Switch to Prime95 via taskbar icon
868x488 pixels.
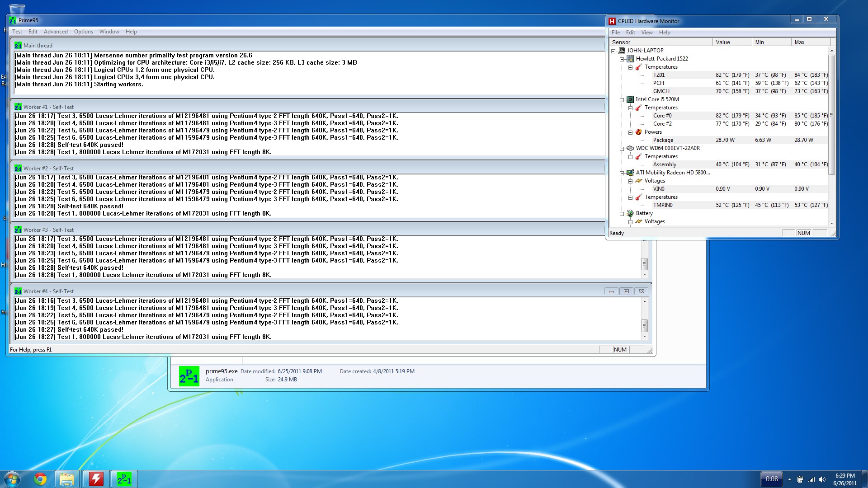124,479
